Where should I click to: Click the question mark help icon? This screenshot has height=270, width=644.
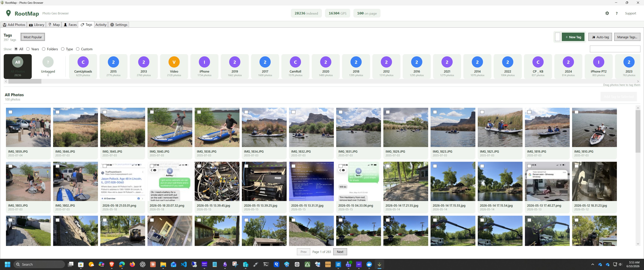tap(616, 13)
